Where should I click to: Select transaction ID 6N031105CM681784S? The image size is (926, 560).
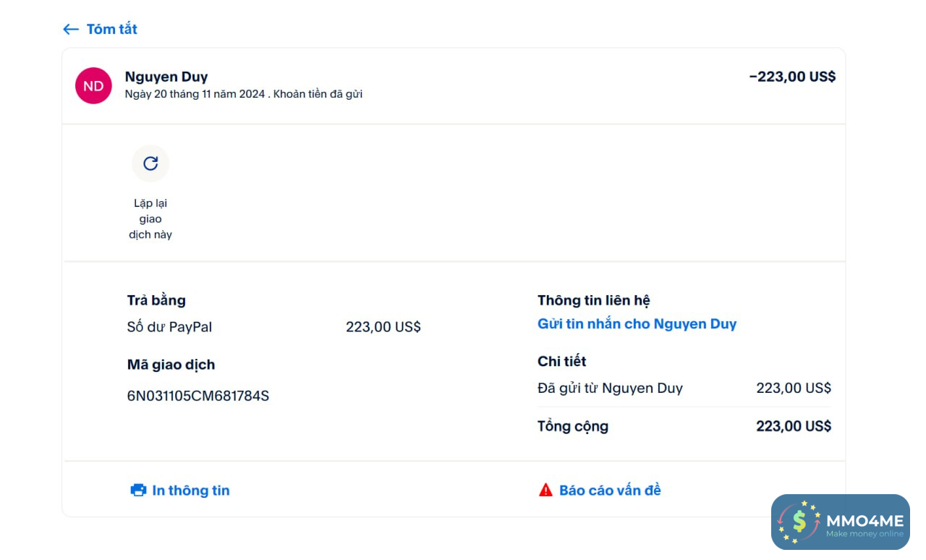click(198, 396)
